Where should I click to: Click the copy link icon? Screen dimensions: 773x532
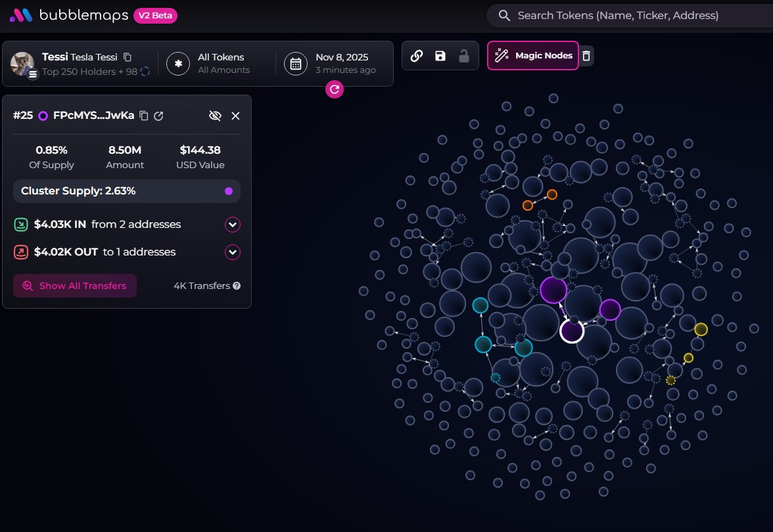(416, 56)
